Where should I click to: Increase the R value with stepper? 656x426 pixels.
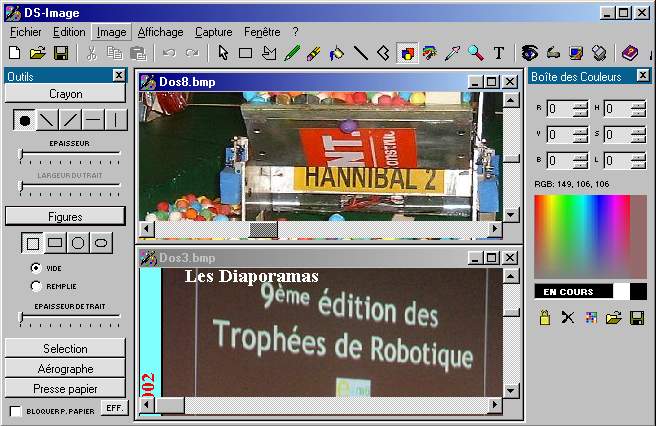(580, 104)
